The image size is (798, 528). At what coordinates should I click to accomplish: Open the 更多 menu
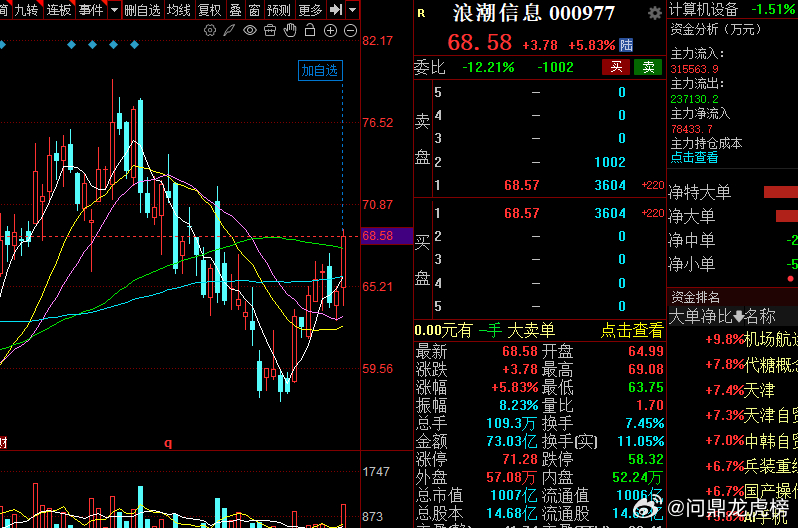pyautogui.click(x=310, y=10)
